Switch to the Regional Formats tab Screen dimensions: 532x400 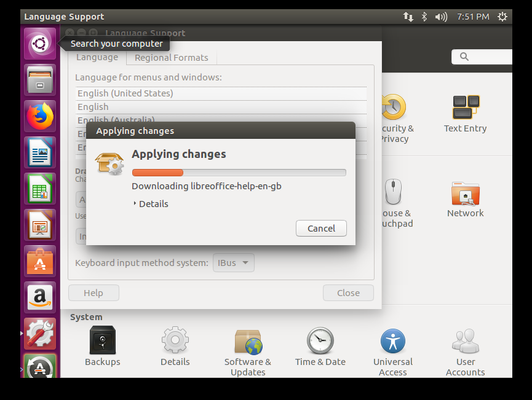click(x=172, y=58)
